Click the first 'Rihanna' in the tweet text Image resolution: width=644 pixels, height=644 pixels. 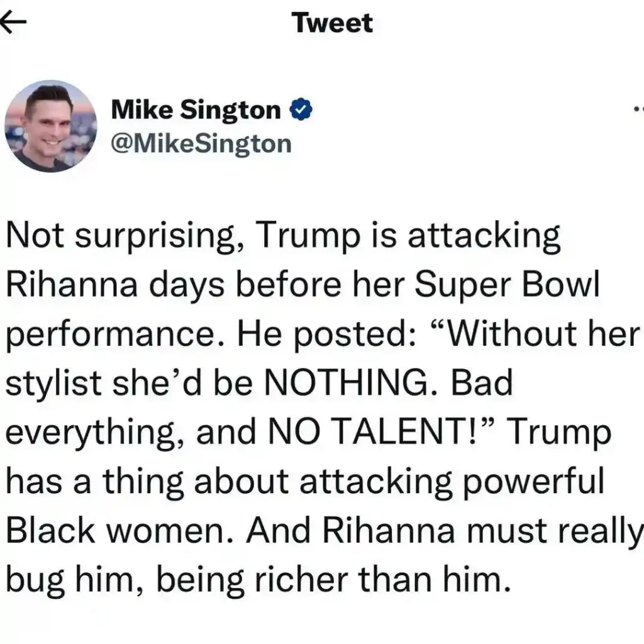coord(72,284)
